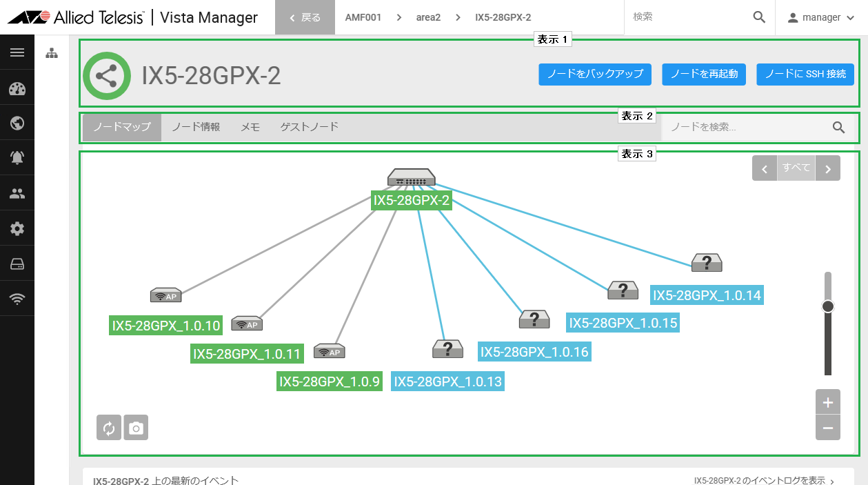868x485 pixels.
Task: Click the node search magnifier icon
Action: (x=839, y=127)
